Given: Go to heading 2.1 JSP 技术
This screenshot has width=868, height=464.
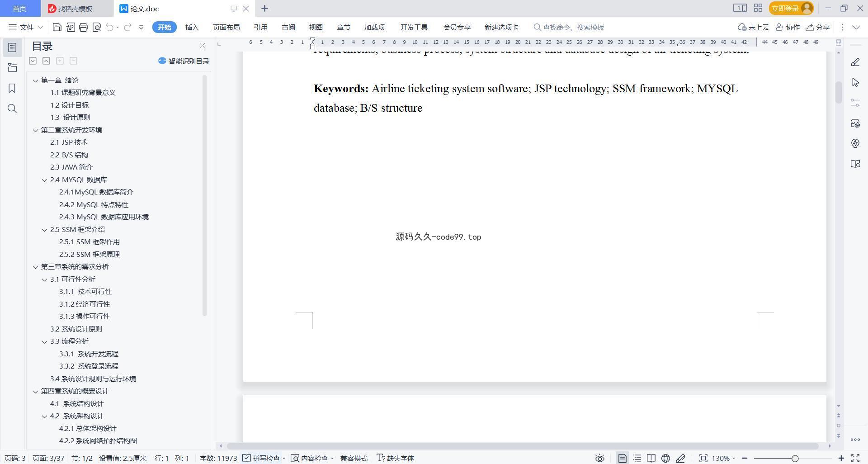Looking at the screenshot, I should [x=69, y=142].
